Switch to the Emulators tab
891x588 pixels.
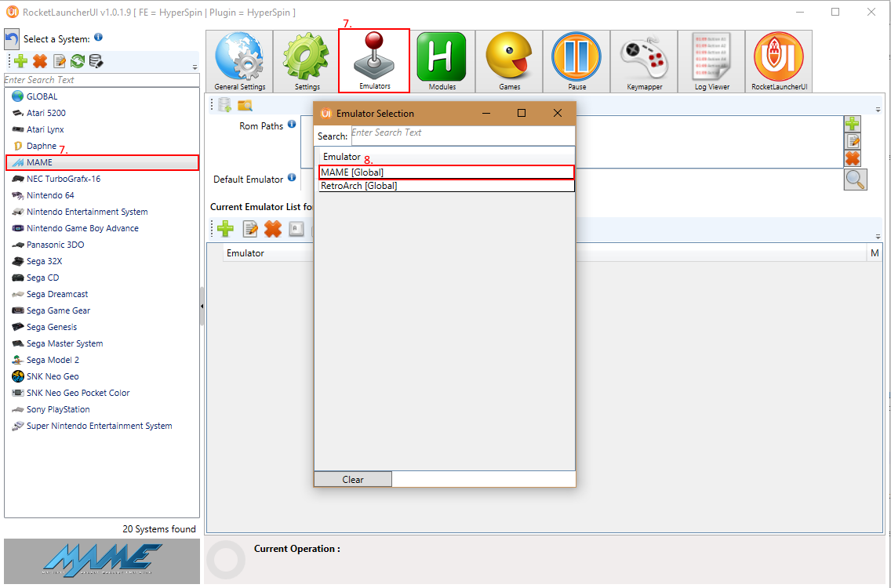[374, 61]
